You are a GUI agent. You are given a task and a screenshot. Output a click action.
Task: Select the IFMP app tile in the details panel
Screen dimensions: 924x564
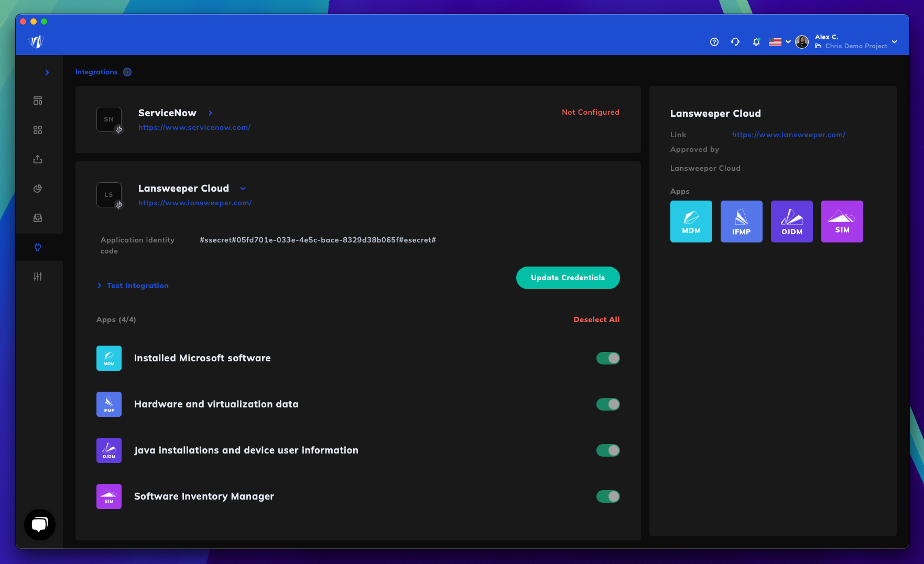pos(742,222)
